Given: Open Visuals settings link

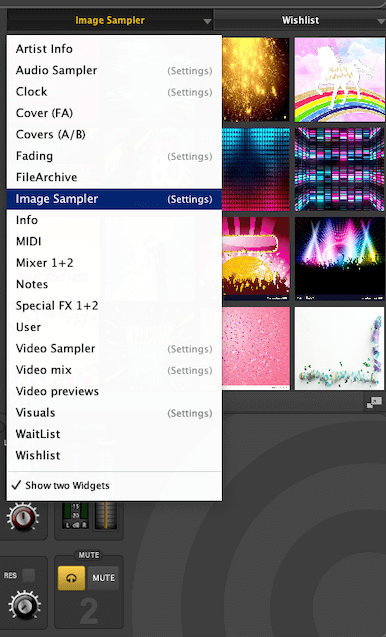Looking at the screenshot, I should (190, 413).
